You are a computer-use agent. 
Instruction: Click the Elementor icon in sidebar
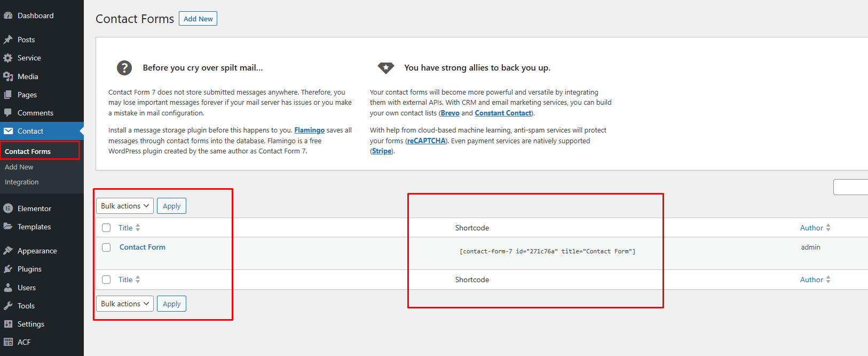(8, 208)
